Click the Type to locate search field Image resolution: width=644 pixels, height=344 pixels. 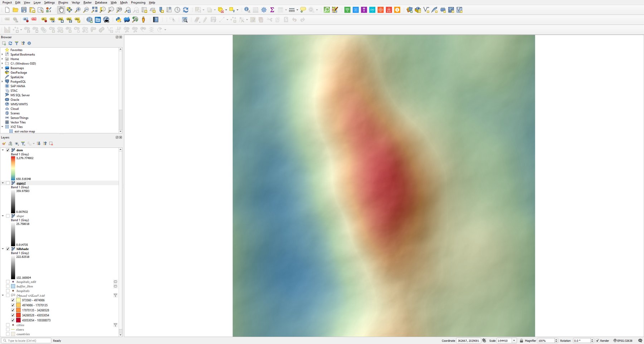click(26, 341)
